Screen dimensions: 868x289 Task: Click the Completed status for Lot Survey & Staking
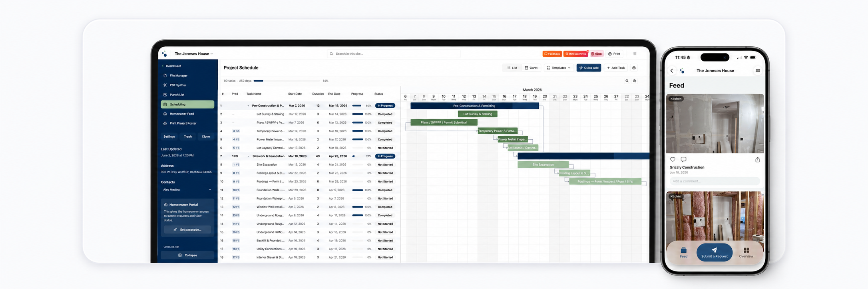pos(385,114)
